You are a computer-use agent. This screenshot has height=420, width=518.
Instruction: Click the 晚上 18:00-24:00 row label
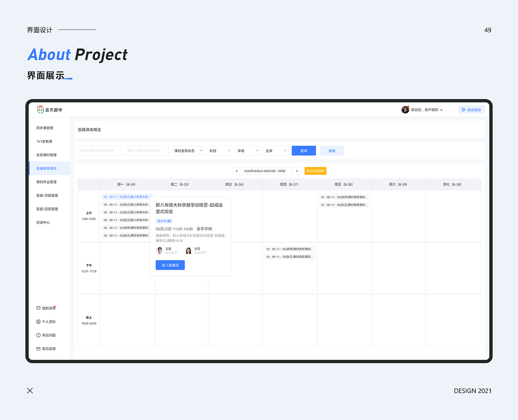[x=89, y=321]
